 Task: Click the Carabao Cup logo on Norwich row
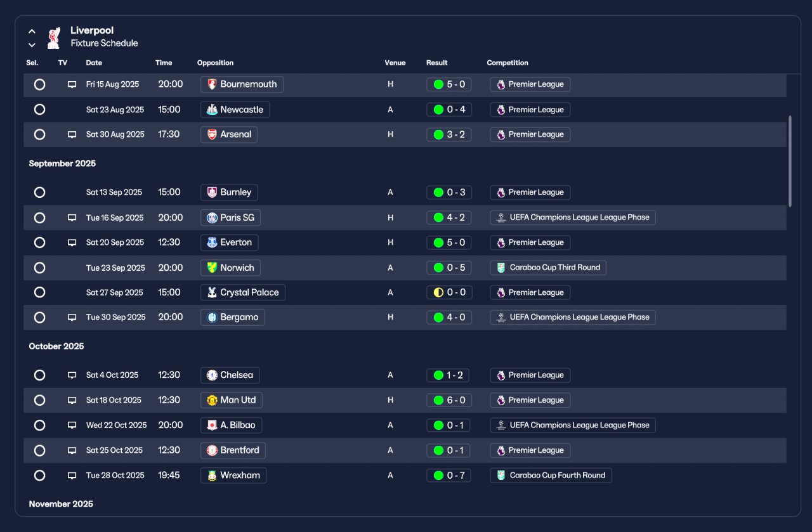coord(501,268)
